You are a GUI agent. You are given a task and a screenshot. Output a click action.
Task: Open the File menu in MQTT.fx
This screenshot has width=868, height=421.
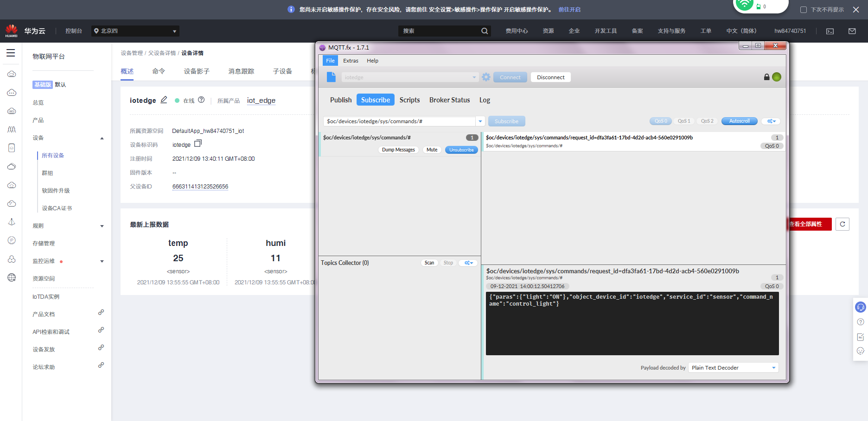pyautogui.click(x=330, y=61)
